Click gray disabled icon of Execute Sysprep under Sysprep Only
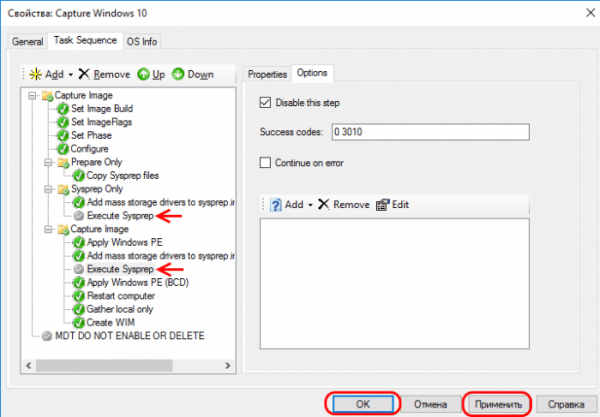 [79, 216]
